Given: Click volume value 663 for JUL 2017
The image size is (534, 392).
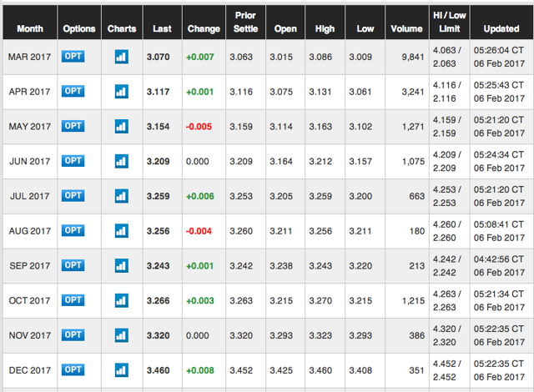Looking at the screenshot, I should click(x=417, y=196).
